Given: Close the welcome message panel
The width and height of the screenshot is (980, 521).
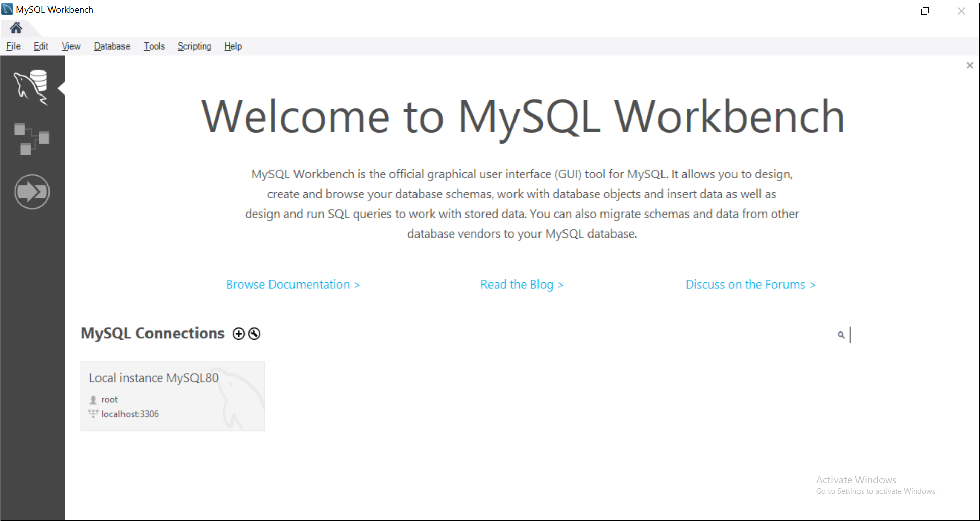Looking at the screenshot, I should [970, 65].
